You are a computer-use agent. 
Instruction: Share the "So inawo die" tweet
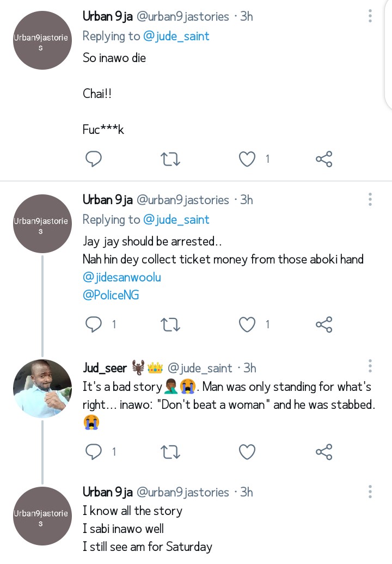tap(324, 159)
